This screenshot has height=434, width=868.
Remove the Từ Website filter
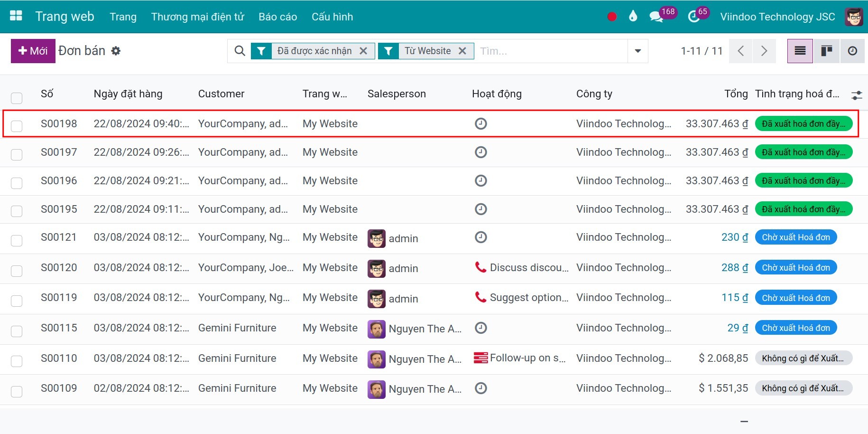point(462,51)
